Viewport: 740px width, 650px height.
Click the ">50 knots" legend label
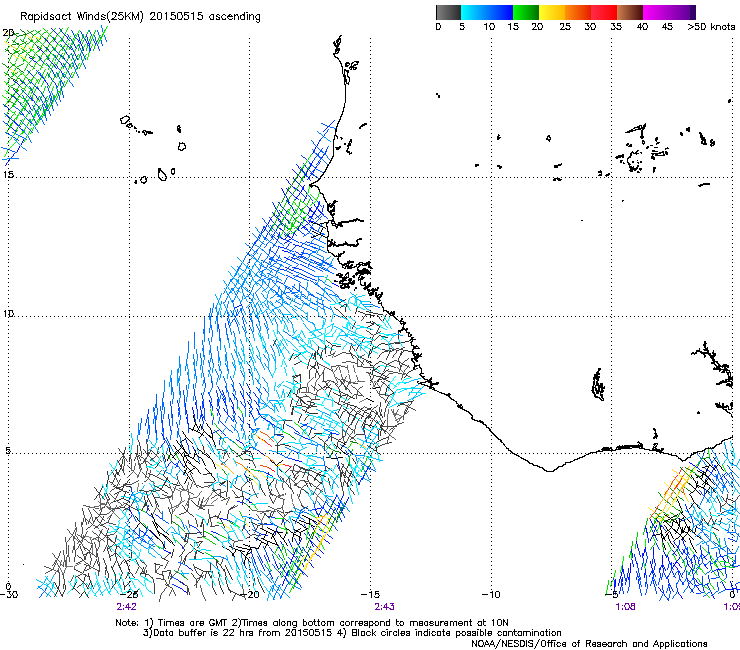click(x=711, y=27)
